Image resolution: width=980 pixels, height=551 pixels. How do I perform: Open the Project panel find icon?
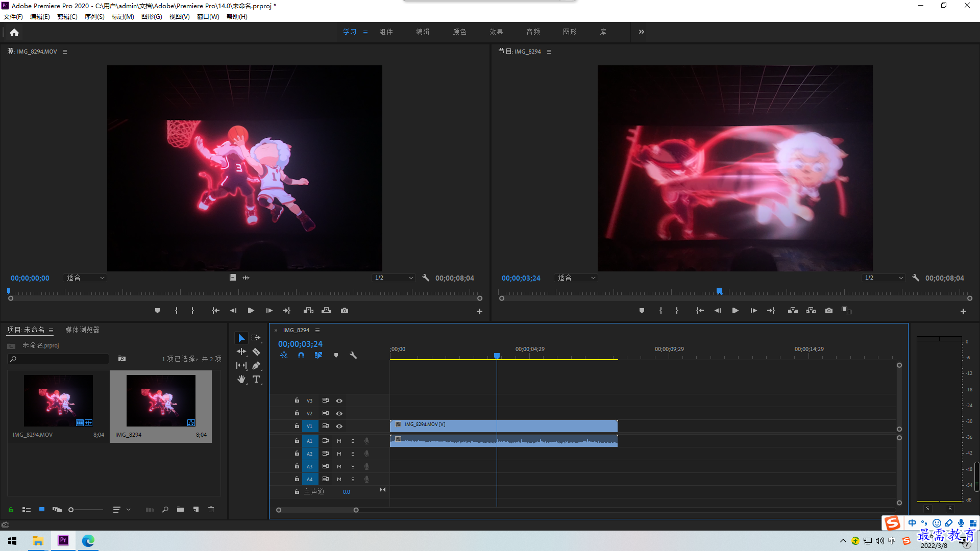(165, 509)
